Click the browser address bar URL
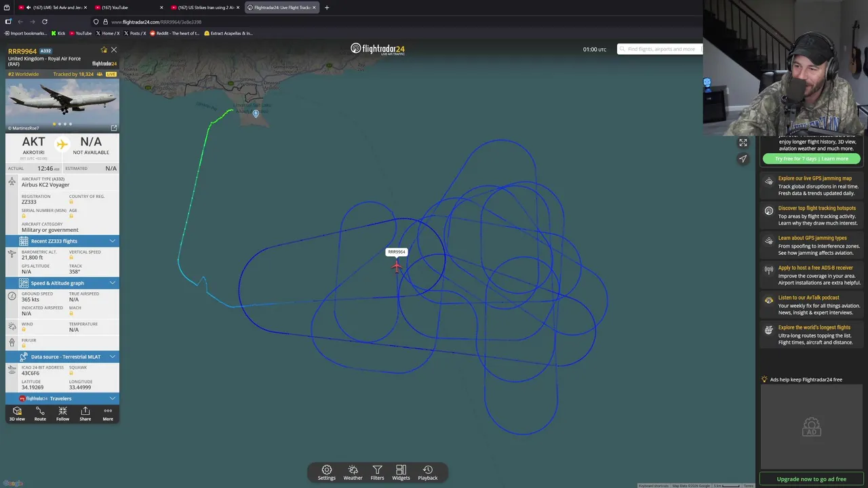 tap(156, 22)
